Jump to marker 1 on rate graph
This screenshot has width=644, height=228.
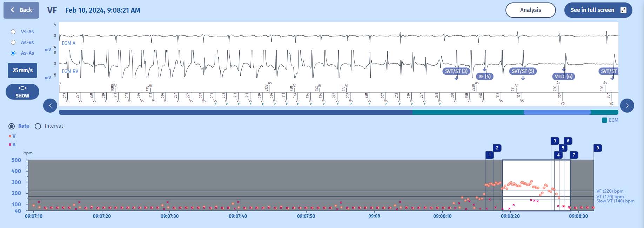490,155
